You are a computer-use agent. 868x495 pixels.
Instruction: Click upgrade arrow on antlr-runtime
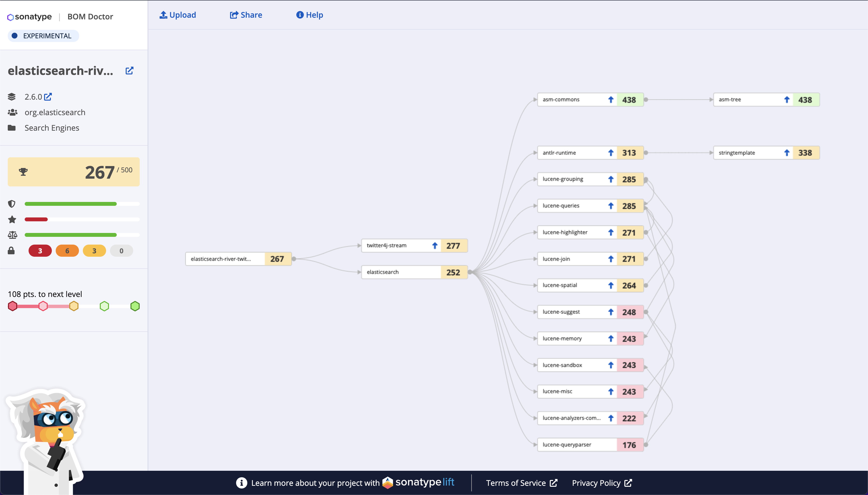pos(611,153)
